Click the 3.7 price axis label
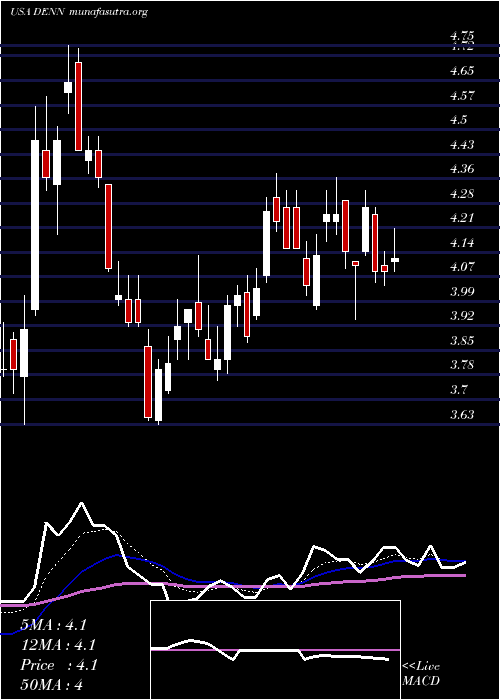The image size is (500, 700). pyautogui.click(x=458, y=390)
